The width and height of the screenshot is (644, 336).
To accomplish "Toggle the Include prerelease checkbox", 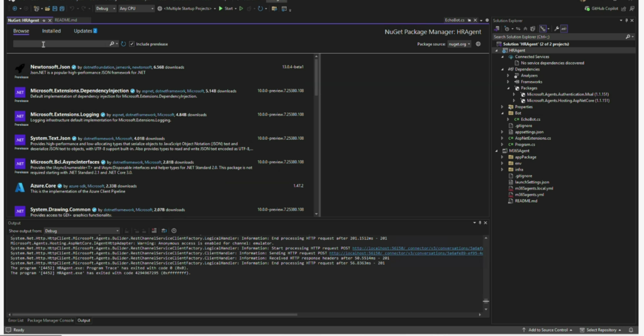I will click(x=132, y=44).
